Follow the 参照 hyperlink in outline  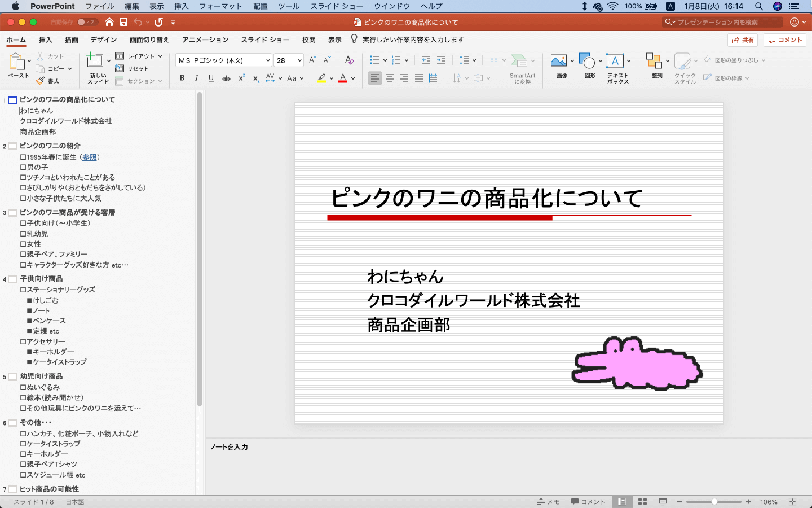click(x=90, y=157)
